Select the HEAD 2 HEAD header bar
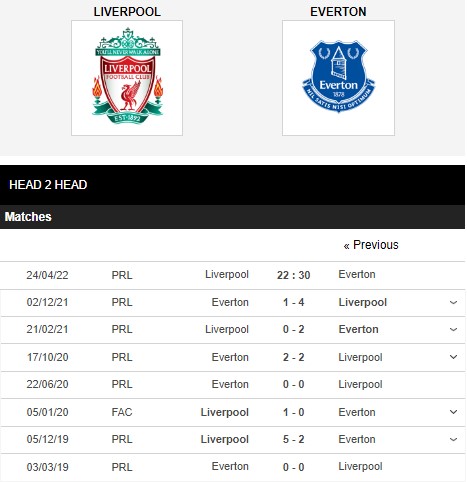The width and height of the screenshot is (467, 482). pyautogui.click(x=232, y=185)
